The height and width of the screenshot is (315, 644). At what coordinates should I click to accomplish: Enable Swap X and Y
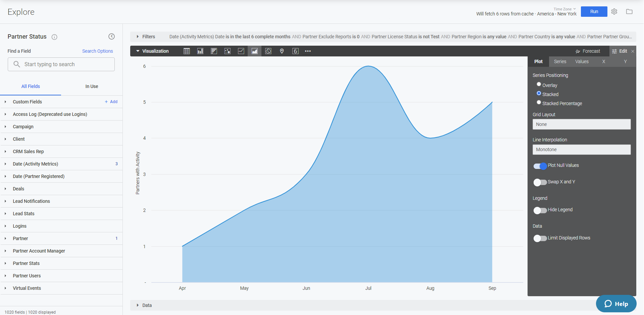point(540,182)
